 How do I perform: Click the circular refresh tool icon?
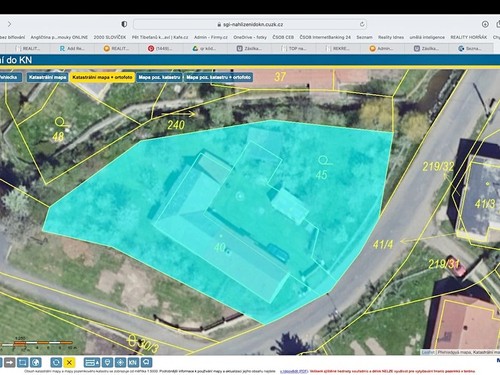pos(56,362)
